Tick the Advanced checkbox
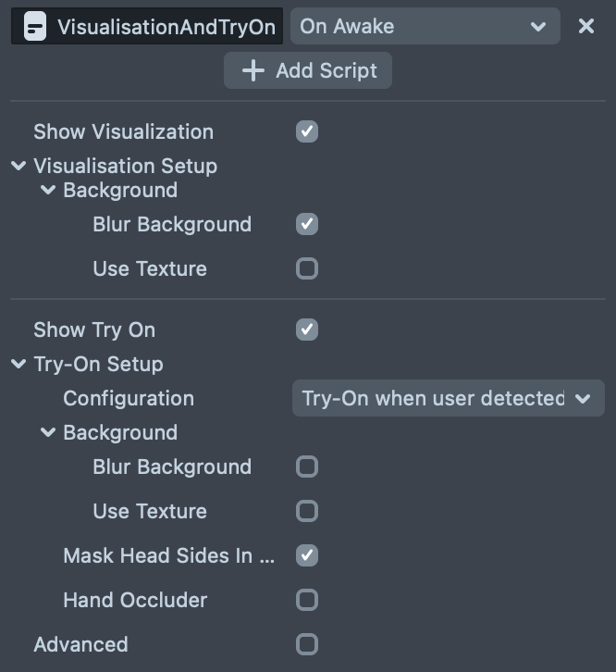This screenshot has height=672, width=616. coord(307,644)
